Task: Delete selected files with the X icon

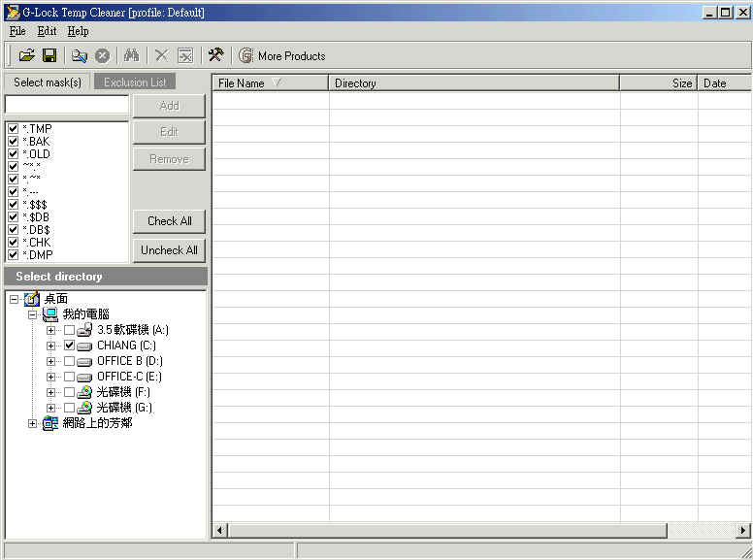Action: click(x=162, y=55)
